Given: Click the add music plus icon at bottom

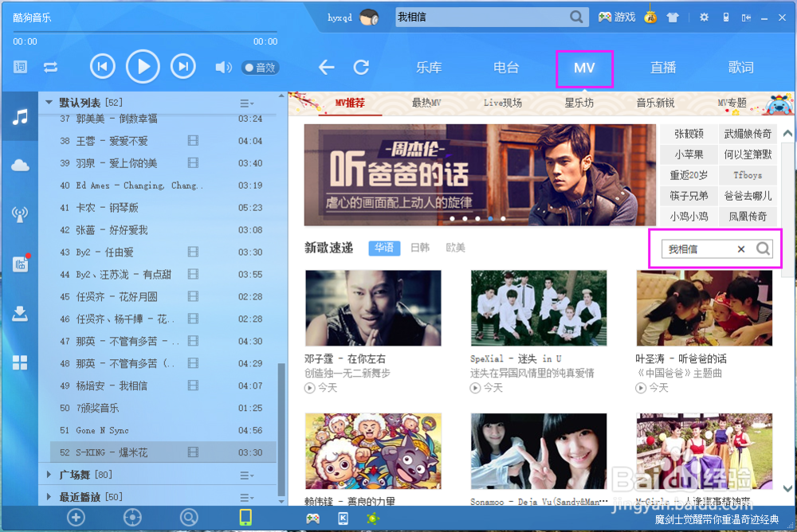Looking at the screenshot, I should point(76,518).
